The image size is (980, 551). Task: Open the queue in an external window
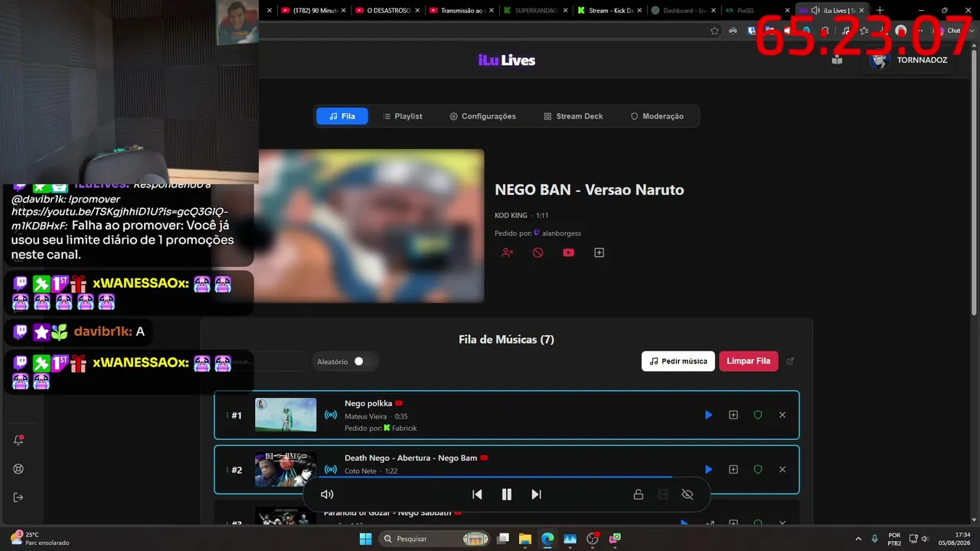click(x=791, y=361)
